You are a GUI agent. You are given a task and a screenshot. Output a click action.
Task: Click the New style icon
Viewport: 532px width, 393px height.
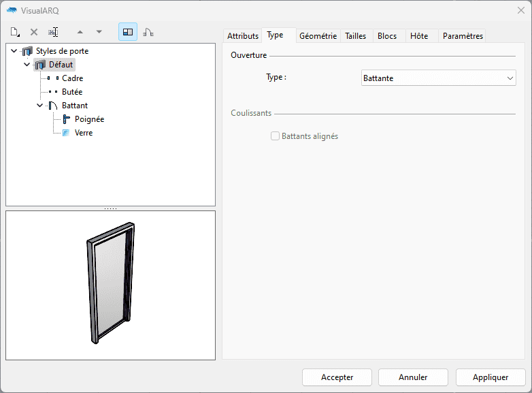click(x=15, y=32)
